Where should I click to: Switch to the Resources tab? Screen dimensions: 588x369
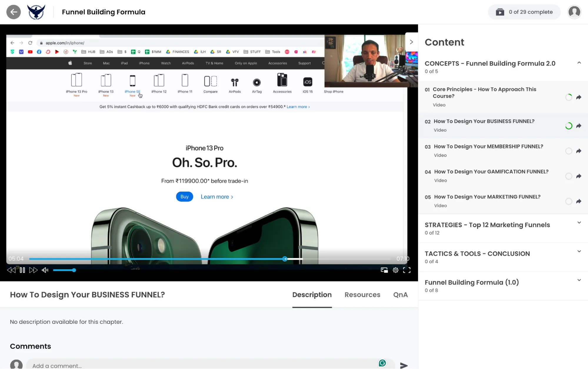coord(362,295)
